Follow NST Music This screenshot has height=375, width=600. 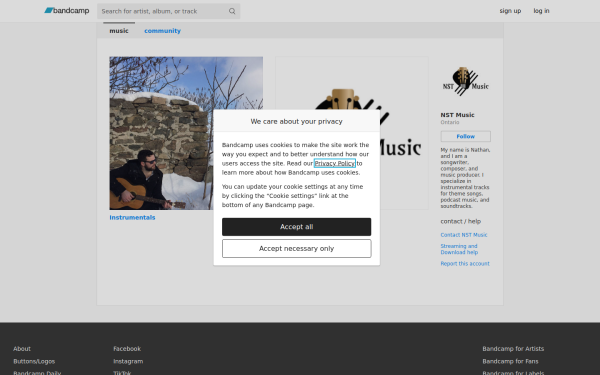(465, 136)
